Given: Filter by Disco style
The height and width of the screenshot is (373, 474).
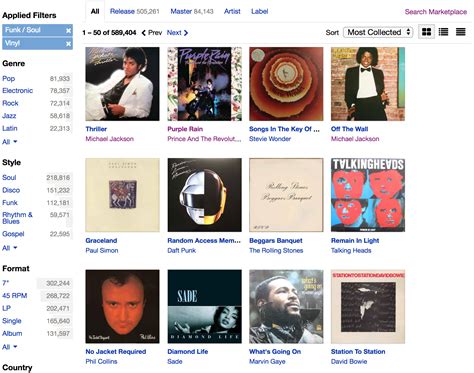Looking at the screenshot, I should click(11, 190).
